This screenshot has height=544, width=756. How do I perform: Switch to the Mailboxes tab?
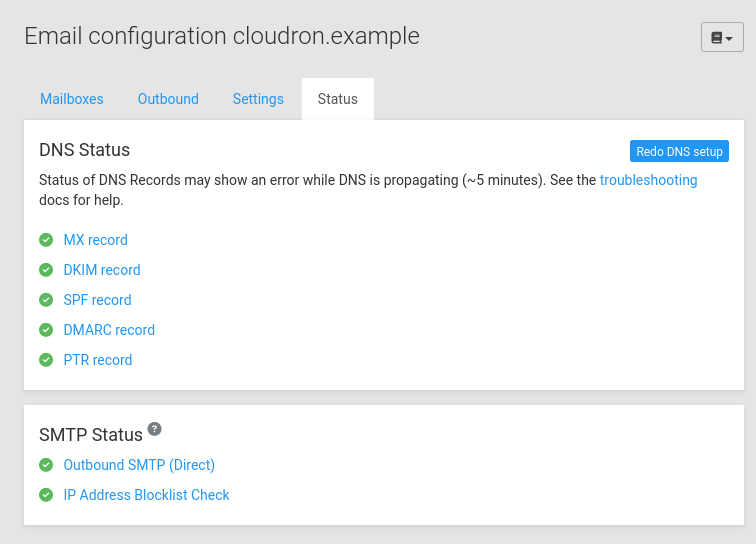72,99
